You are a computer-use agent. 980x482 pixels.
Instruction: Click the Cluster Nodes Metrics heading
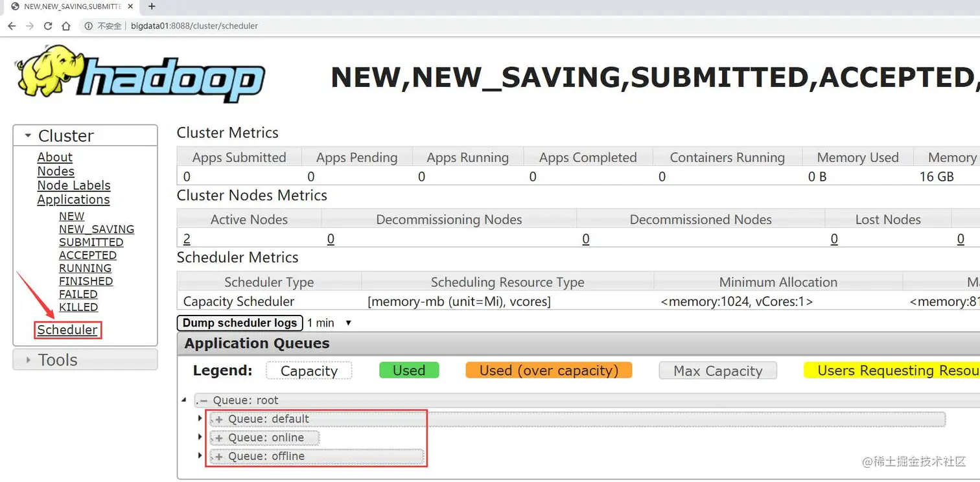(252, 195)
